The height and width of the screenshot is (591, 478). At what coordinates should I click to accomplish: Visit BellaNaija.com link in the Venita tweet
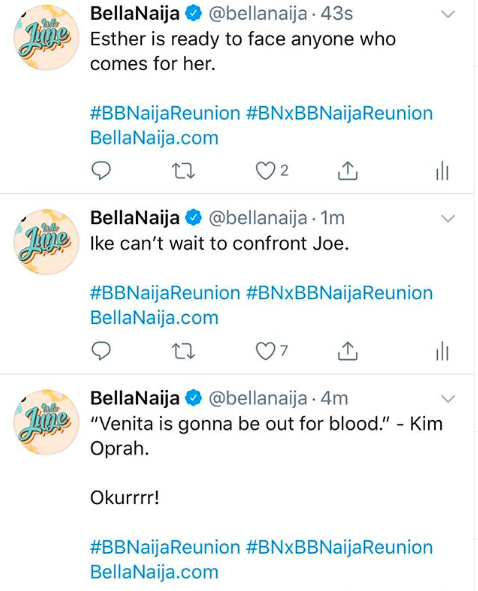pos(154,572)
